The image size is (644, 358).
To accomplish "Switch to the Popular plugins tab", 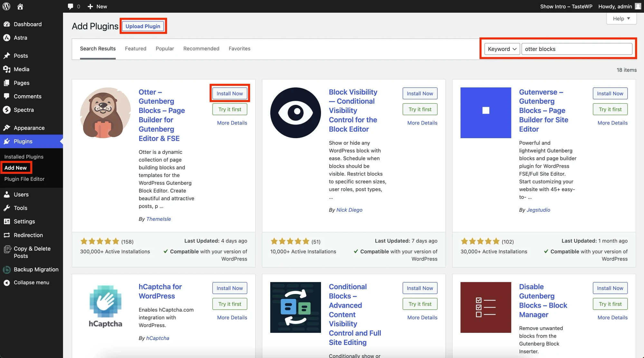I will pos(165,48).
